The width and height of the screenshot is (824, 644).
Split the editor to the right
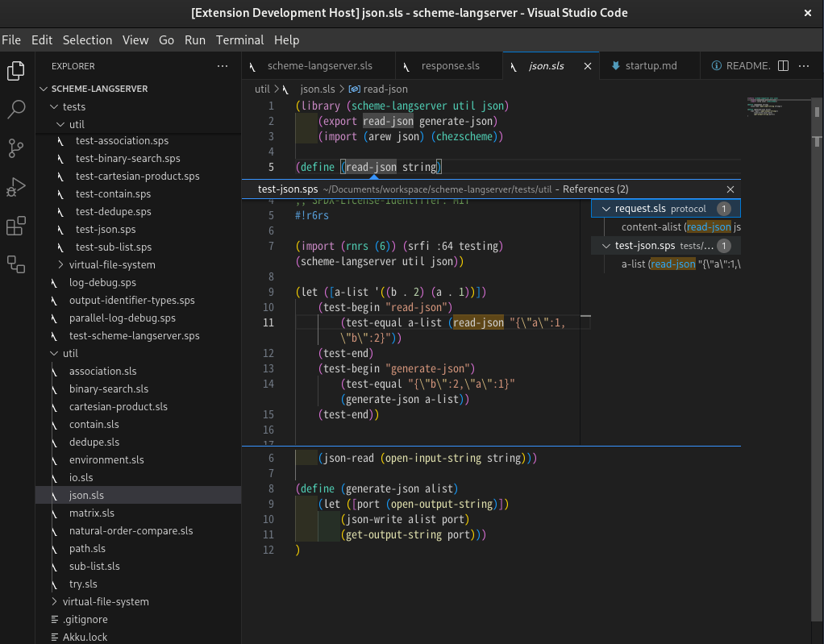click(x=783, y=65)
